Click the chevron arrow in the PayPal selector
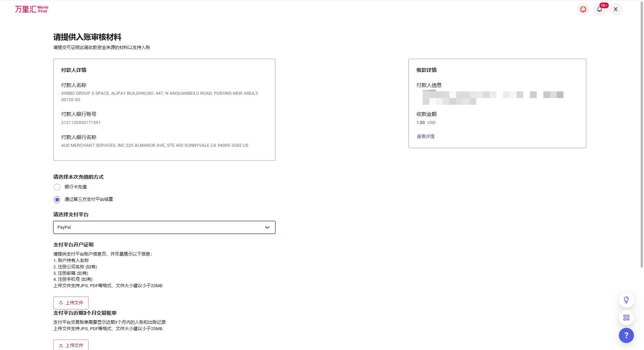The height and width of the screenshot is (350, 644). (267, 227)
